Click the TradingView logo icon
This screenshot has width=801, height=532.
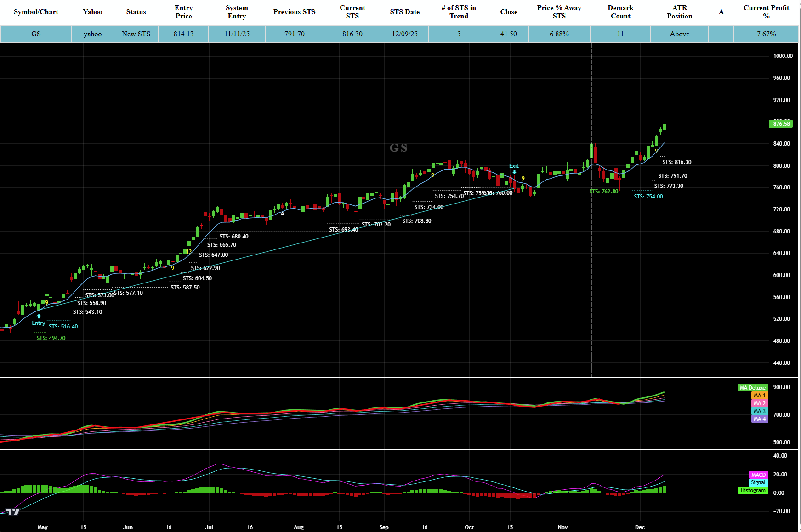[x=13, y=512]
